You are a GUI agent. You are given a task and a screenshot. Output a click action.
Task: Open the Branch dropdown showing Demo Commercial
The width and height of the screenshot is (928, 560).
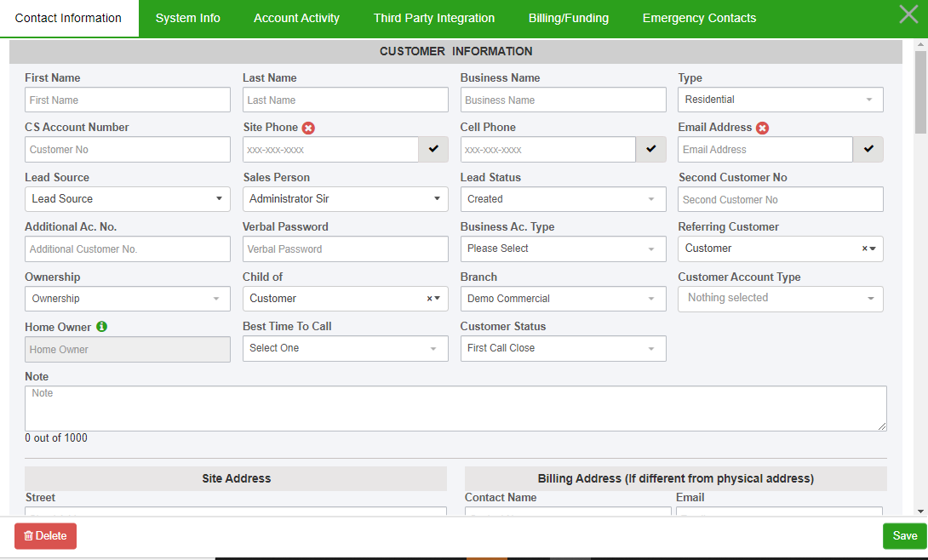[x=563, y=299]
